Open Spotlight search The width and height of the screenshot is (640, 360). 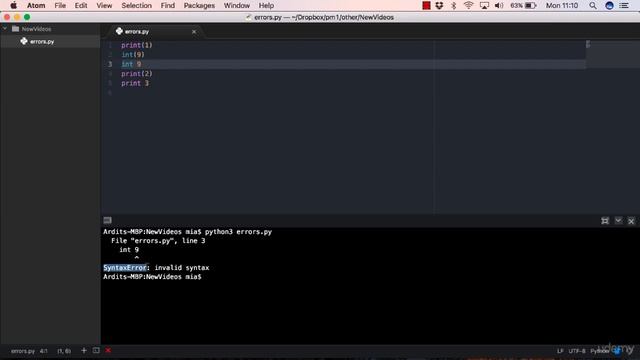(593, 5)
